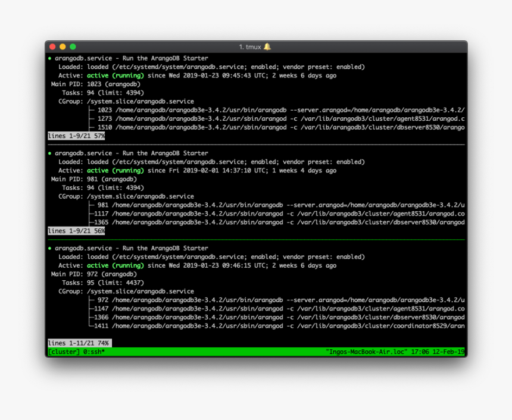Click 'Main PID: 981 (arangodb)' line
The height and width of the screenshot is (420, 512).
click(94, 179)
